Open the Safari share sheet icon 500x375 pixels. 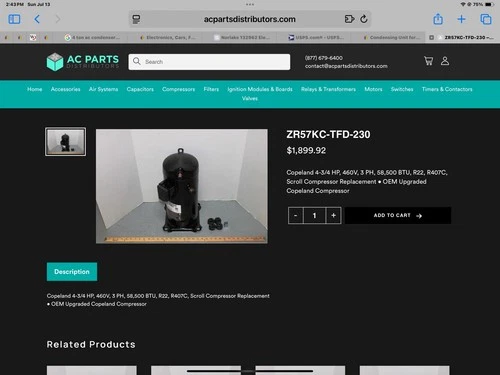coord(438,19)
